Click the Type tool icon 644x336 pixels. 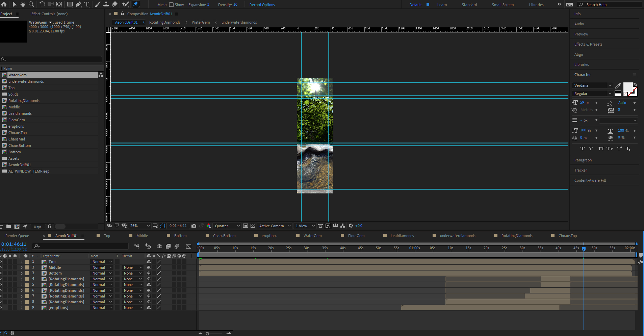[x=87, y=4]
